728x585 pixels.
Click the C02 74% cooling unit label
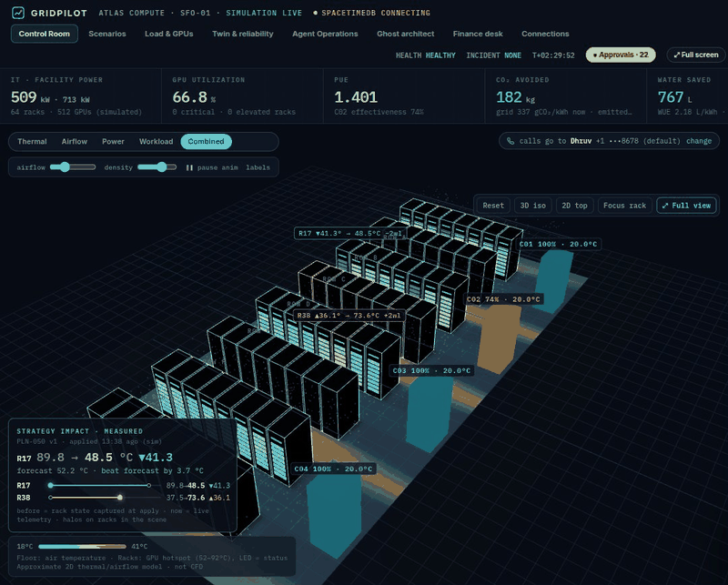point(503,299)
